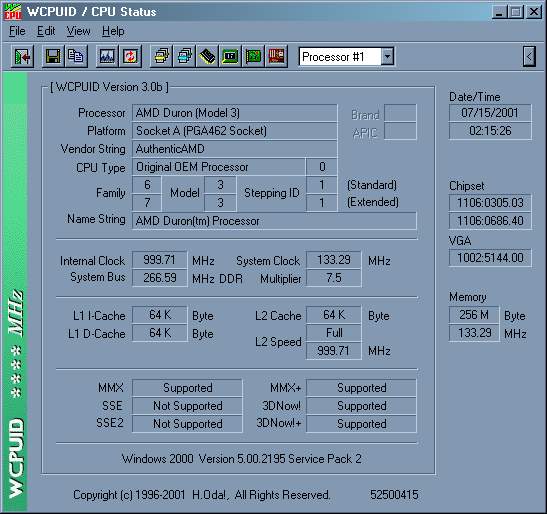This screenshot has height=514, width=547.
Task: Click the L2 Speed 999.71 MHz value
Action: 334,351
